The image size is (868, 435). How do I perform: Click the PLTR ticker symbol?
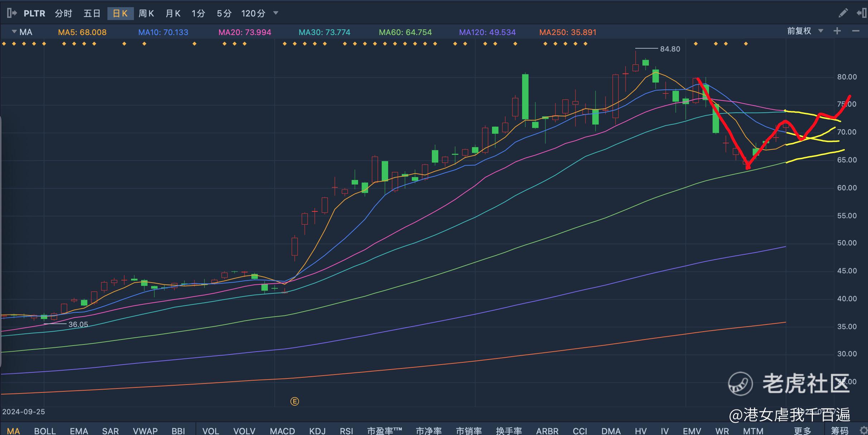34,14
